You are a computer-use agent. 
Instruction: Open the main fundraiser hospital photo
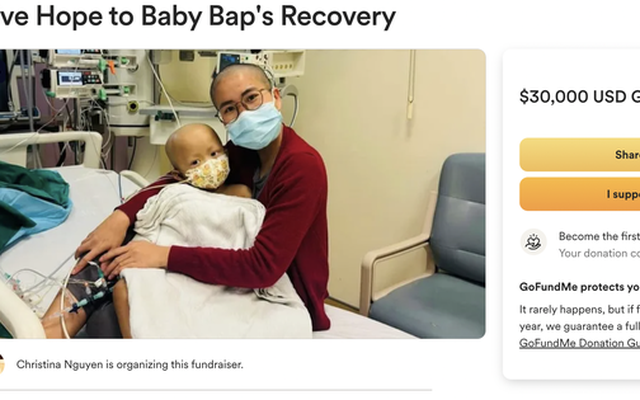[243, 194]
